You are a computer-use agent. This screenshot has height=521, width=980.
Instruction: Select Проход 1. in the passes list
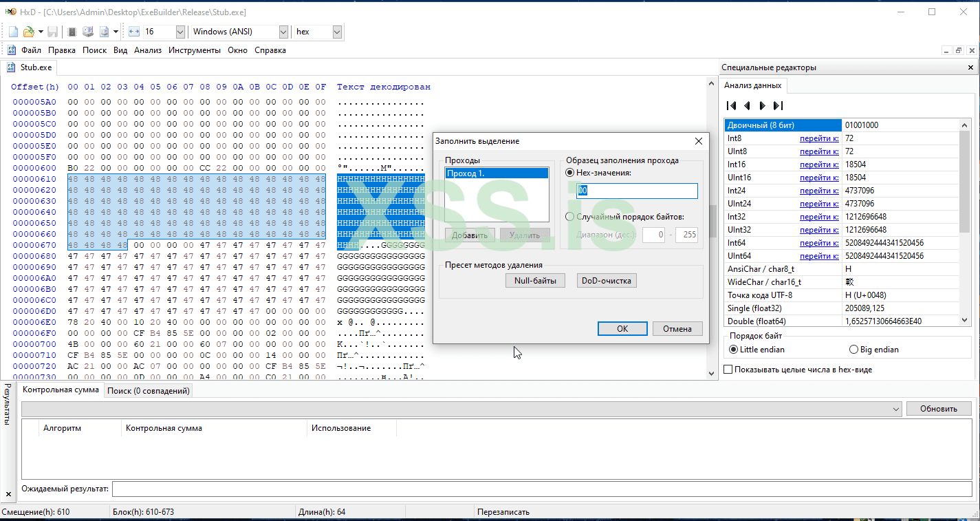(x=497, y=173)
